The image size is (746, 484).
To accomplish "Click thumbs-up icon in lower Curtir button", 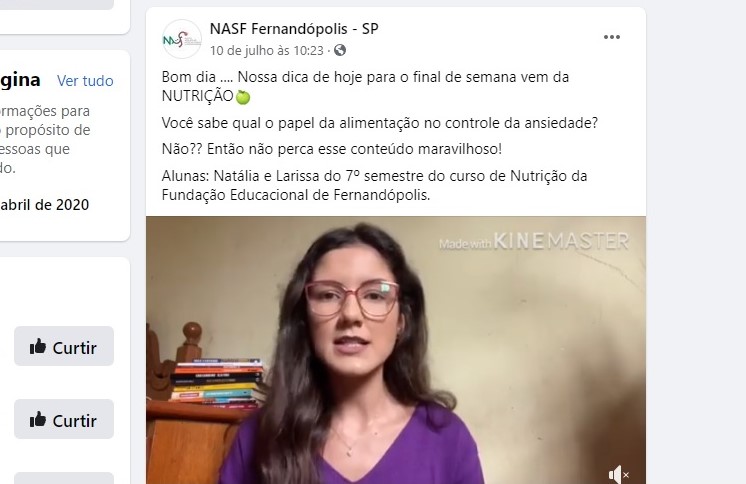I will pyautogui.click(x=38, y=420).
